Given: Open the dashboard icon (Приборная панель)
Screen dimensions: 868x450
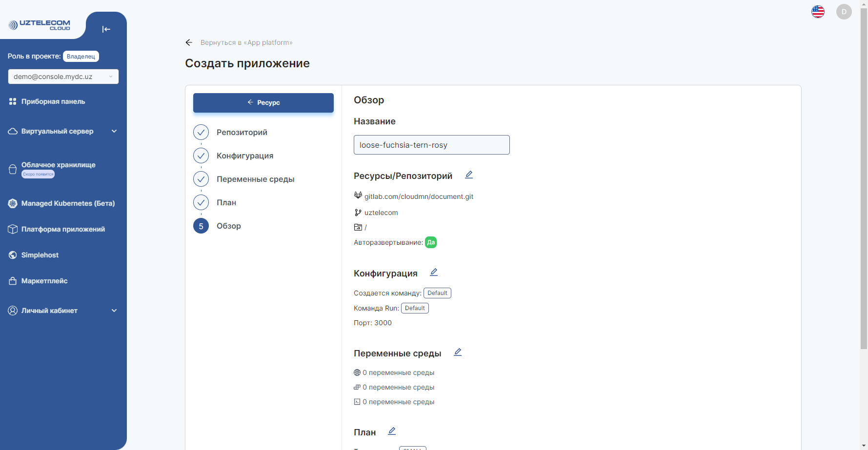Looking at the screenshot, I should [x=12, y=101].
